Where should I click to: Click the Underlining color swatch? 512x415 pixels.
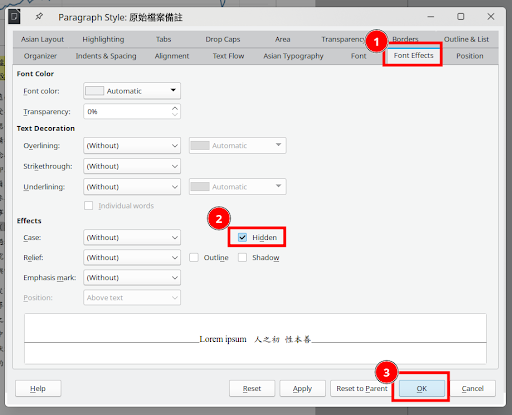200,187
